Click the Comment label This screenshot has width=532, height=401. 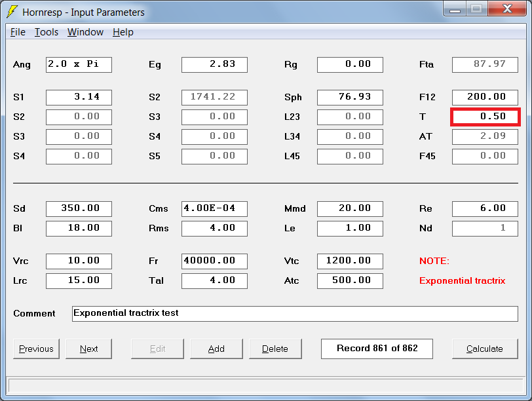pos(34,313)
